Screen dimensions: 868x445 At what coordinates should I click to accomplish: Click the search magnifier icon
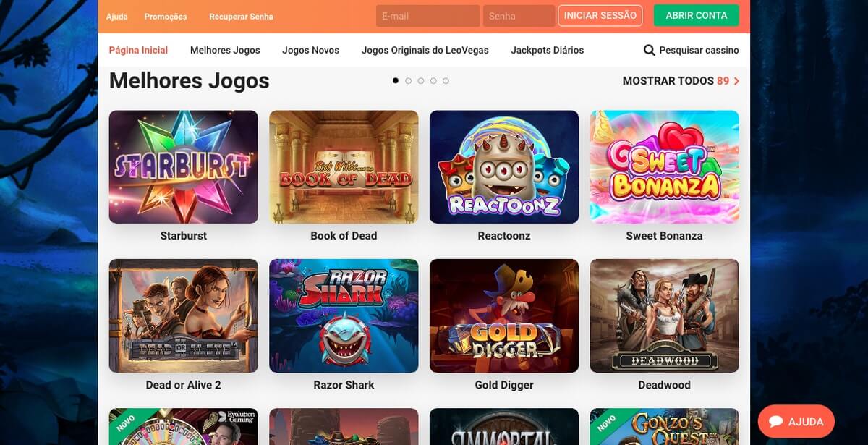point(650,50)
